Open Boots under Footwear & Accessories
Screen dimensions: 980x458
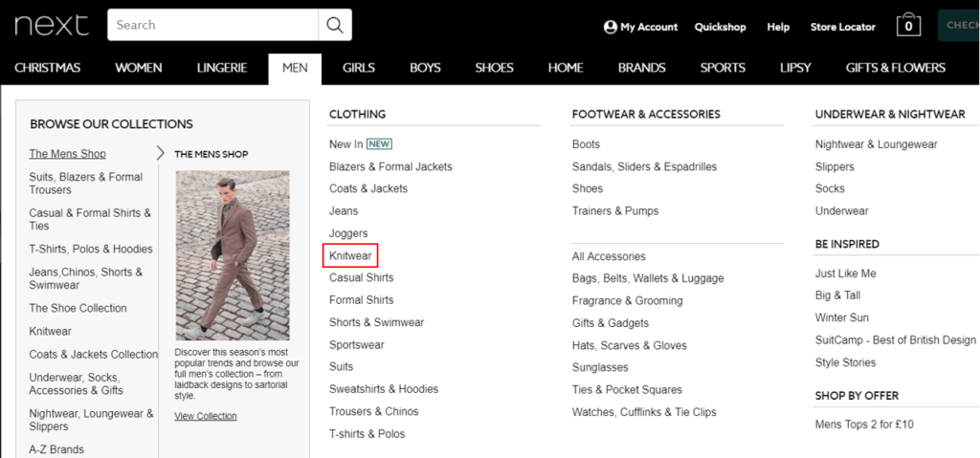pos(586,144)
